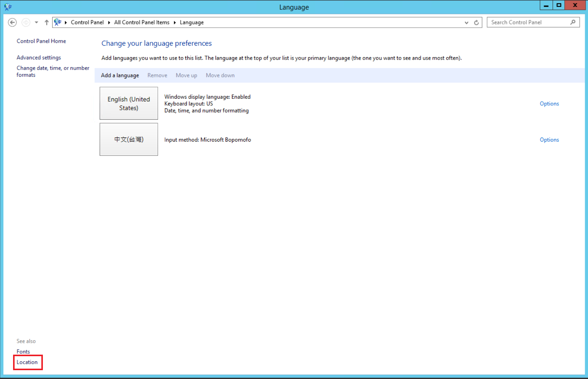
Task: Click the Up to parent folder arrow
Action: pyautogui.click(x=47, y=23)
